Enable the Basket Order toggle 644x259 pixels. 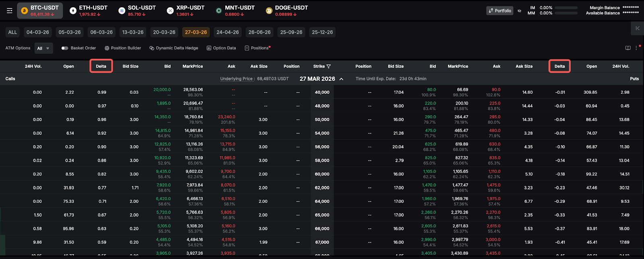coord(64,48)
